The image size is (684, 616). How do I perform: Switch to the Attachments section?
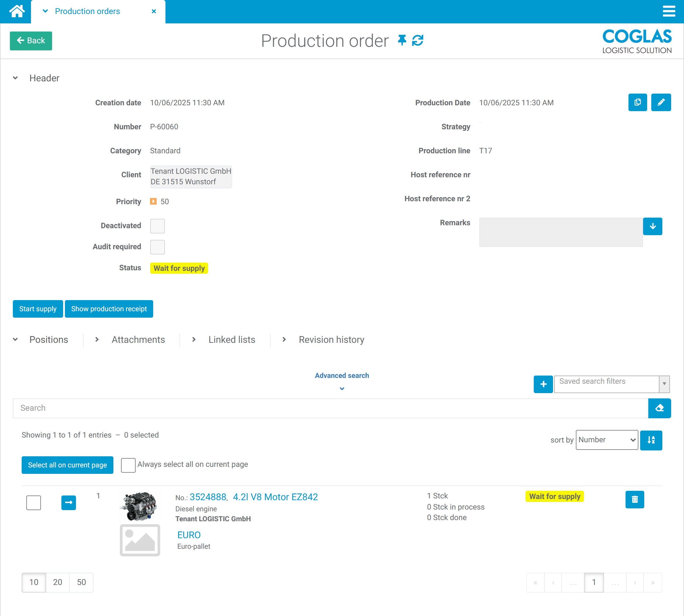[x=138, y=340]
